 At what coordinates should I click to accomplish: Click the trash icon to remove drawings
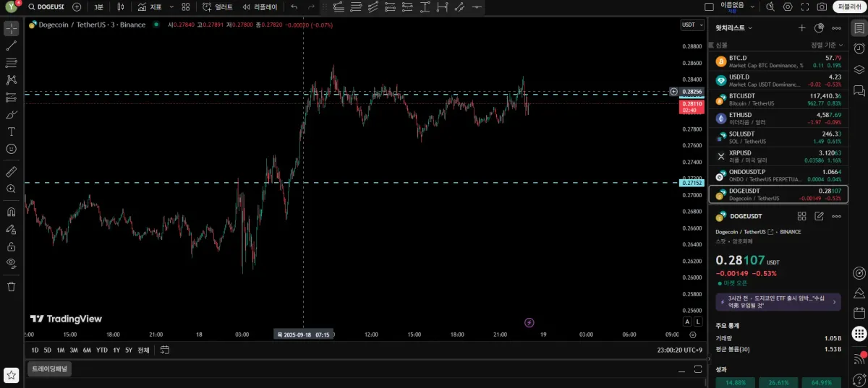(x=11, y=286)
